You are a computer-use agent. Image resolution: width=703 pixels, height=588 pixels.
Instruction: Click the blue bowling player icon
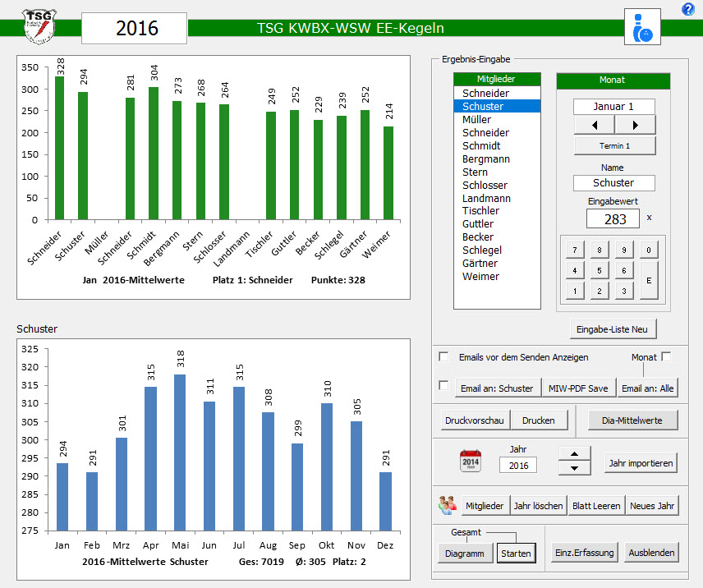641,26
